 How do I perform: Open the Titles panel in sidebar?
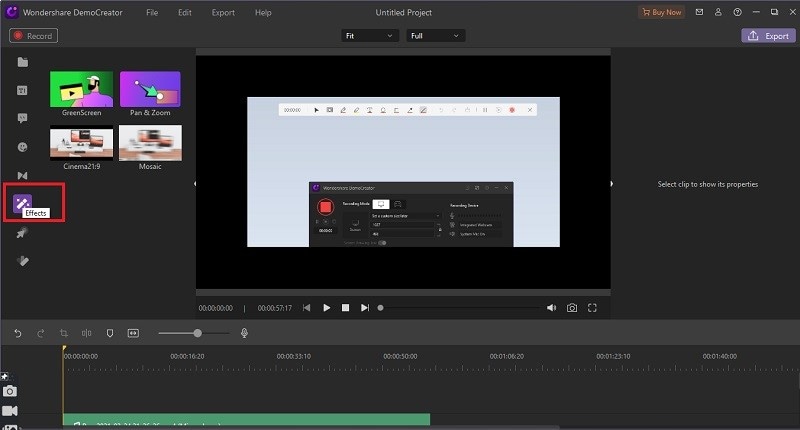tap(22, 90)
